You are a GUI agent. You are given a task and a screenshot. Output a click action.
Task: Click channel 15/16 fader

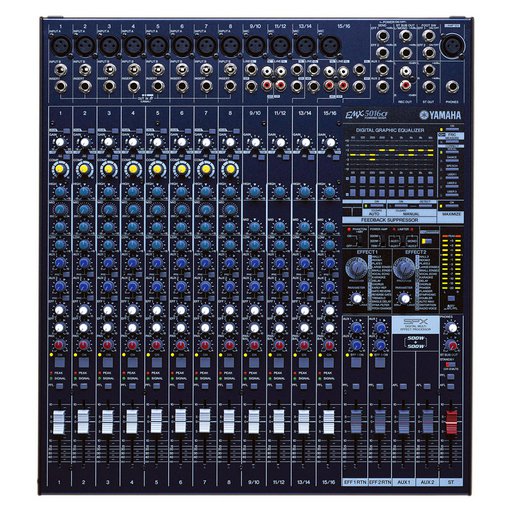[328, 422]
